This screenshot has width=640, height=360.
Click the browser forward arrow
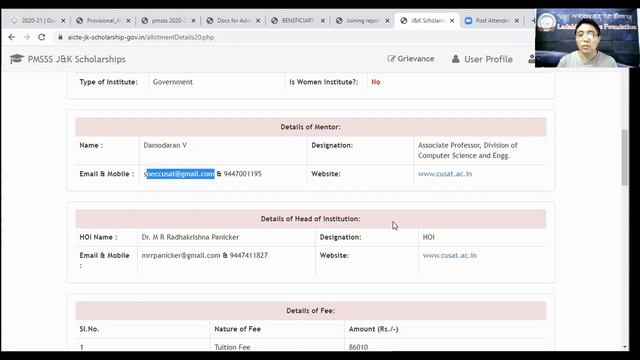pyautogui.click(x=27, y=37)
